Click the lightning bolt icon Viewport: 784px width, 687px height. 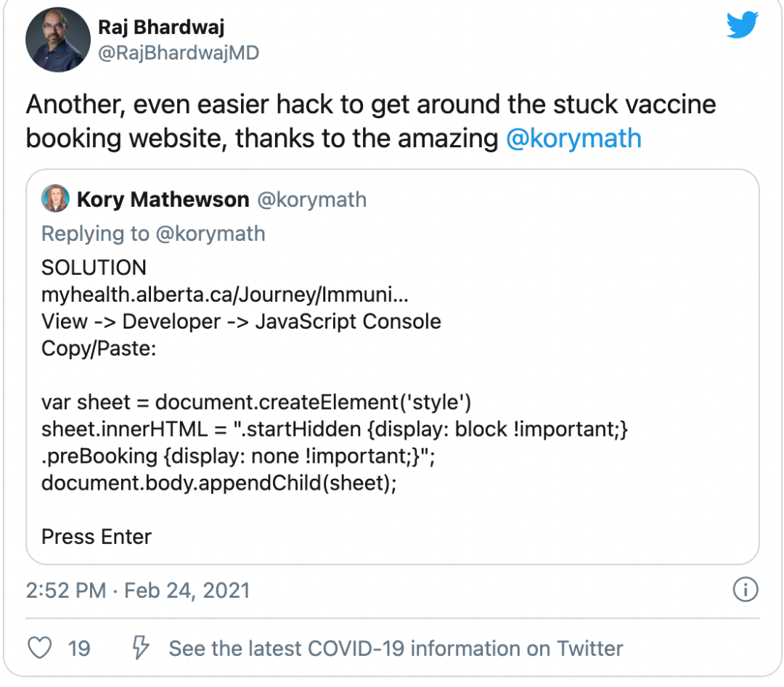140,648
